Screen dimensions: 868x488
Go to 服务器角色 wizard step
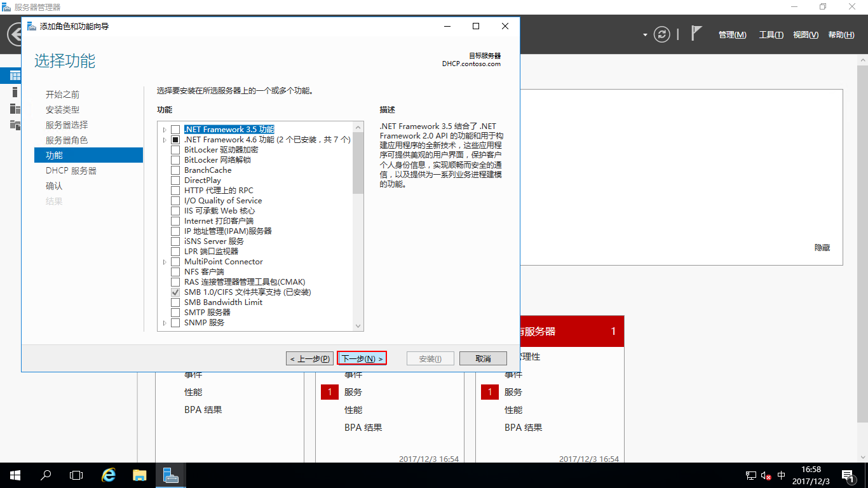[x=67, y=140]
